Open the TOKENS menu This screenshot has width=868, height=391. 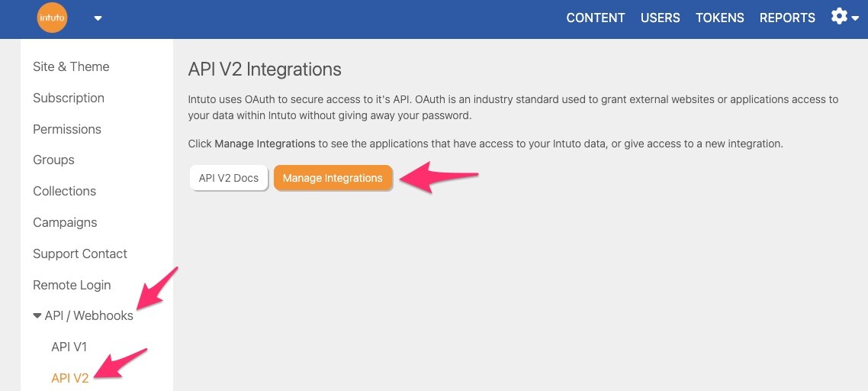click(x=719, y=18)
